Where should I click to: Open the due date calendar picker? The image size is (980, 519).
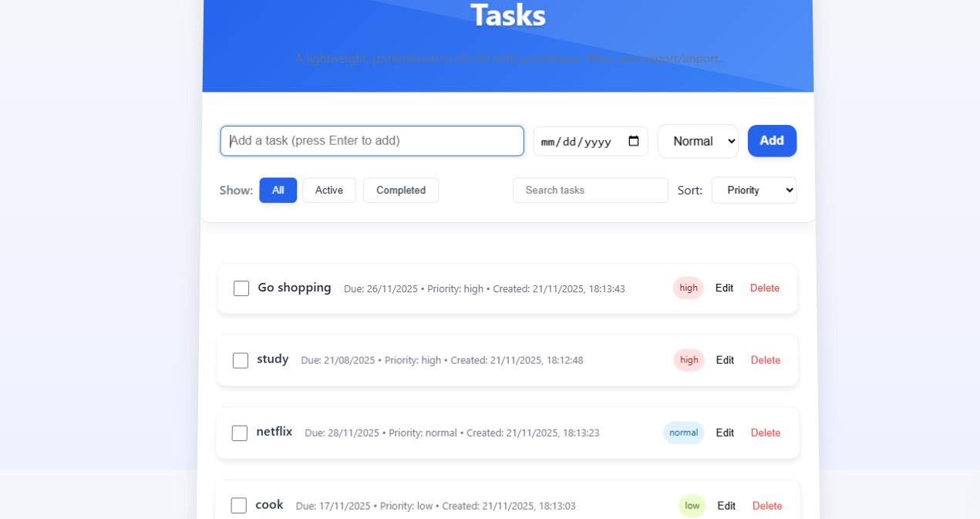(x=634, y=141)
